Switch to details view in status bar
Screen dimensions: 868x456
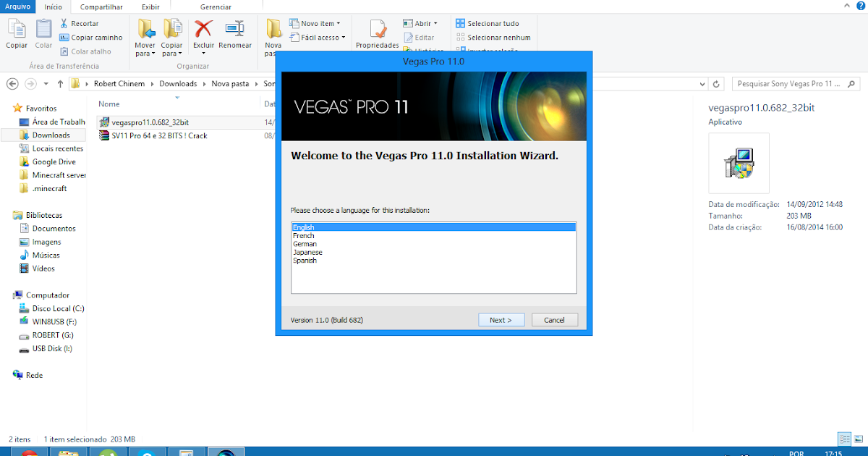(844, 439)
